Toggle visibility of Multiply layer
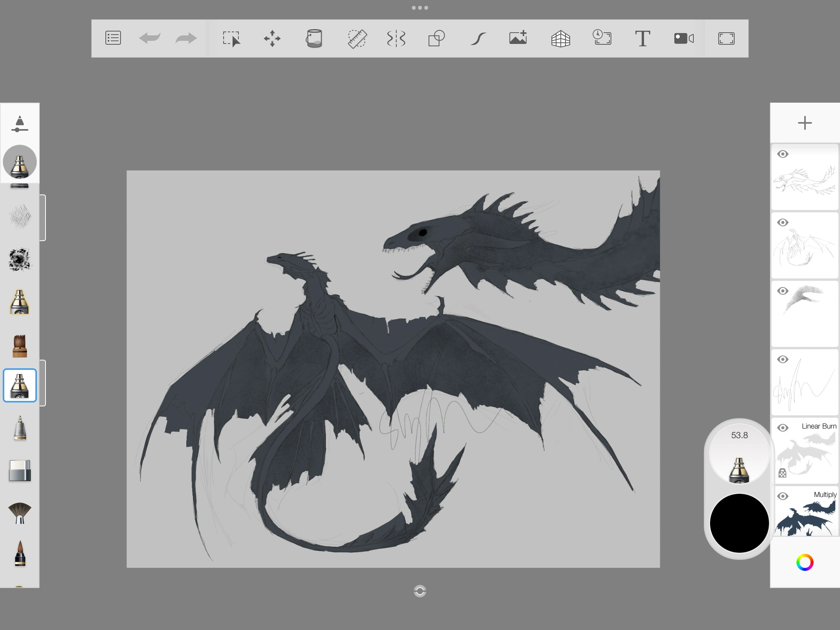 [783, 497]
